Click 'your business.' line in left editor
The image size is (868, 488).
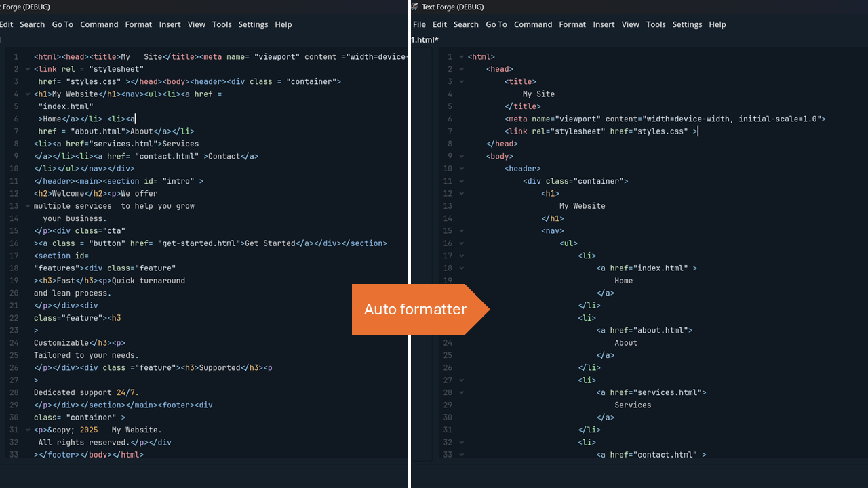(x=75, y=218)
